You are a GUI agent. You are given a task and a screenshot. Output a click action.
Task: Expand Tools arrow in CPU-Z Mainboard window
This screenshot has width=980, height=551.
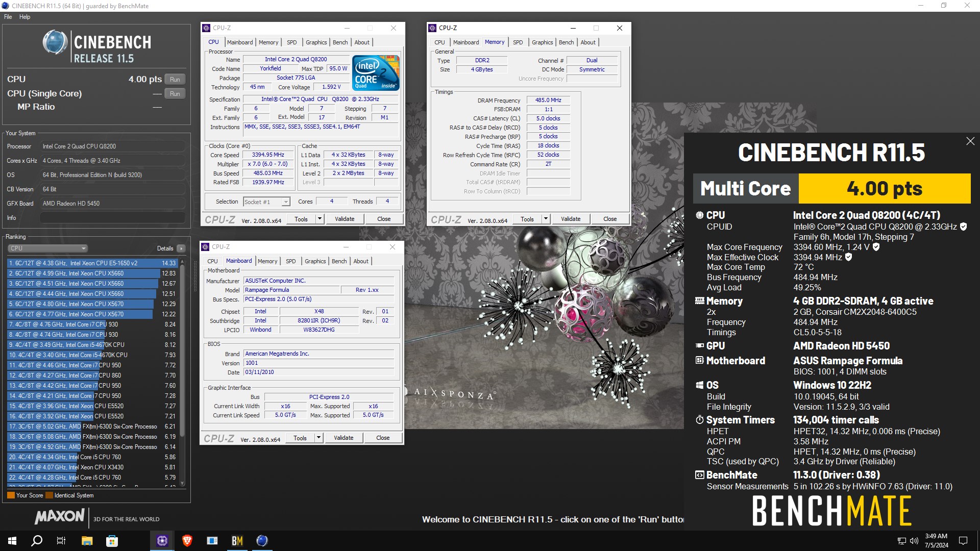point(318,438)
